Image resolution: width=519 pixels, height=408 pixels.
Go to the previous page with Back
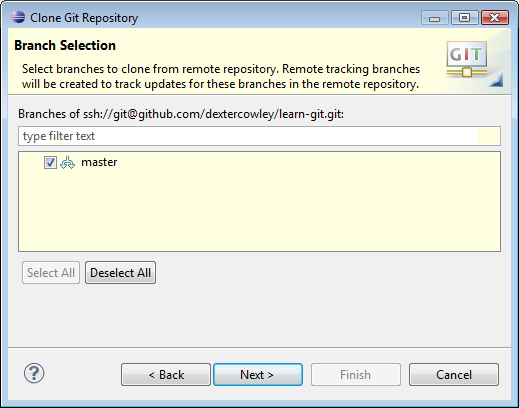click(166, 375)
